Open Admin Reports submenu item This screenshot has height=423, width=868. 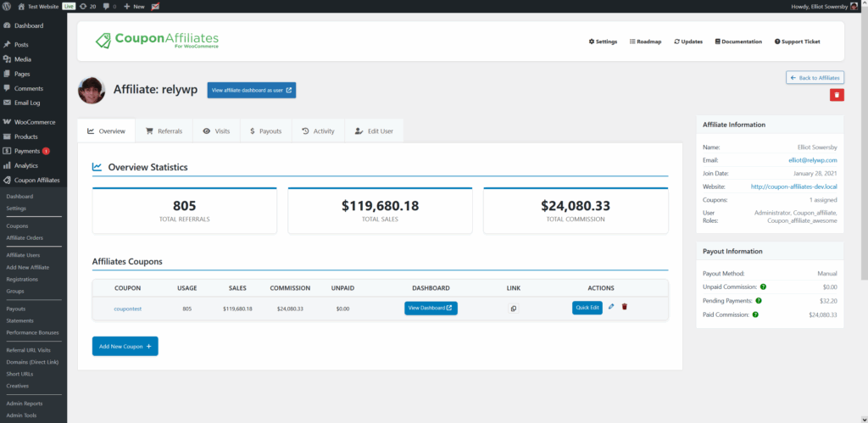pos(25,403)
